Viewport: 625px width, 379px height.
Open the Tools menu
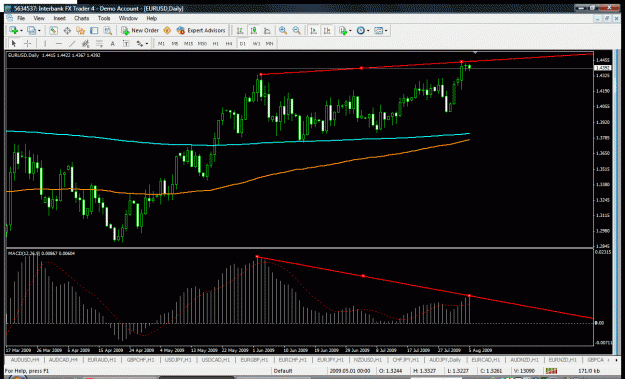tap(104, 18)
